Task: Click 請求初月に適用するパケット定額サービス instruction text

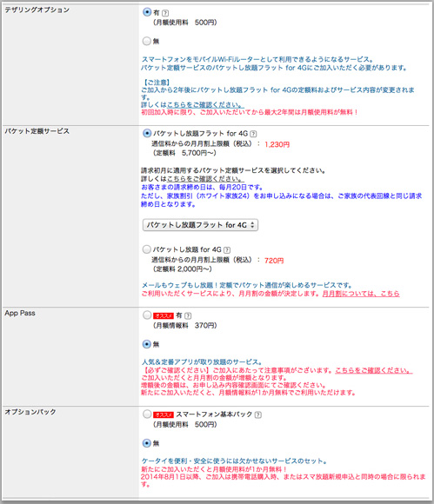Action: click(233, 170)
